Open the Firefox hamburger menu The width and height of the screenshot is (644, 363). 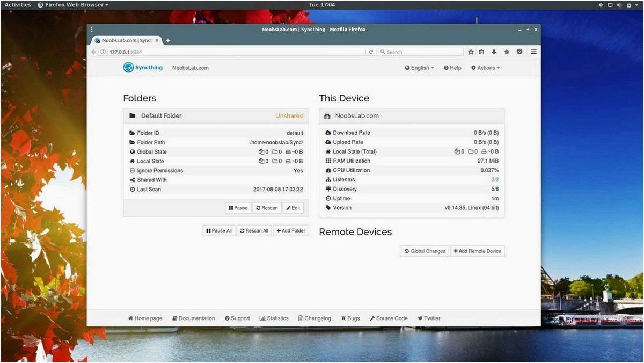pyautogui.click(x=533, y=52)
